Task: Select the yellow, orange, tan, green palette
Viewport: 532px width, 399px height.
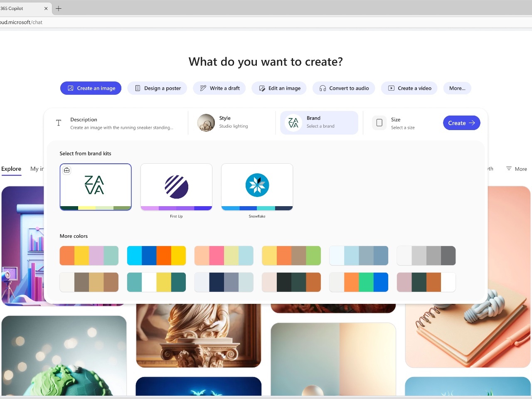Action: click(291, 256)
